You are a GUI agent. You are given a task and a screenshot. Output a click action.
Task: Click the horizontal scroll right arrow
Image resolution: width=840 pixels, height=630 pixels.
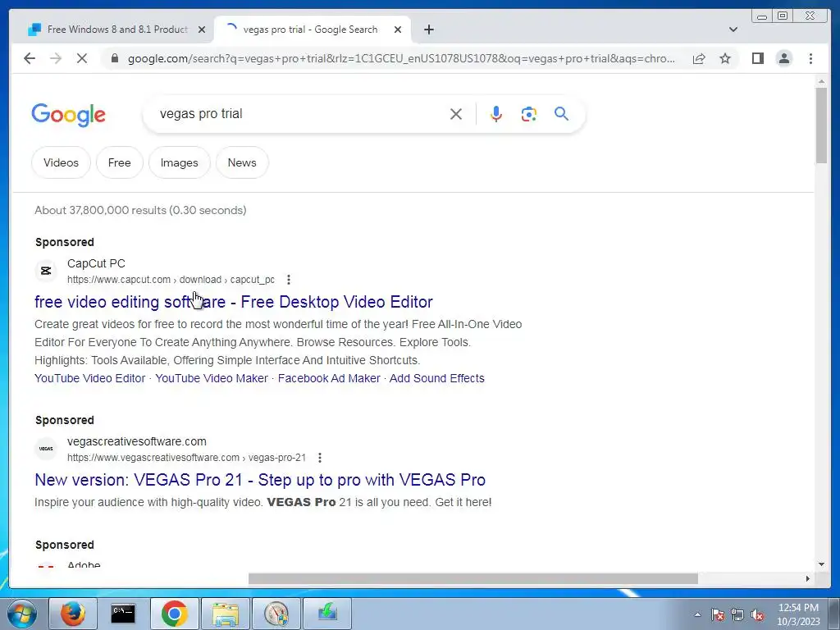(x=807, y=578)
